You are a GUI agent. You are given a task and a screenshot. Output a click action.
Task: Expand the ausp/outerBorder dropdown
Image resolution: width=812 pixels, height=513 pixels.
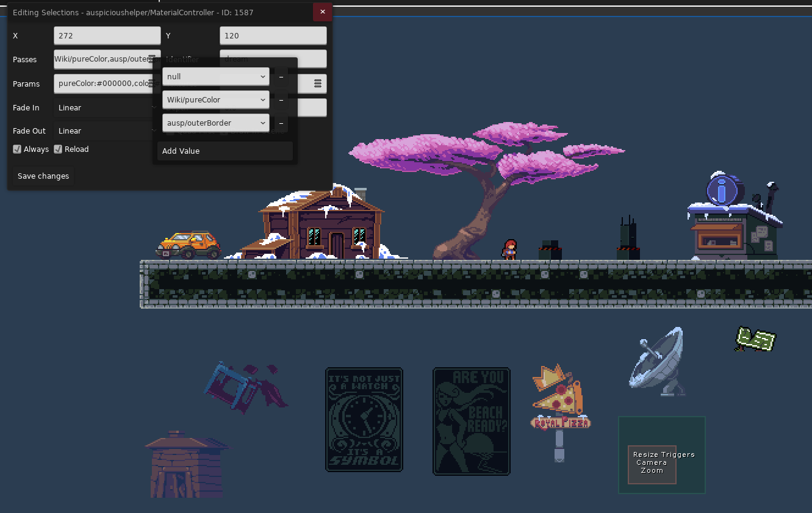coord(216,123)
